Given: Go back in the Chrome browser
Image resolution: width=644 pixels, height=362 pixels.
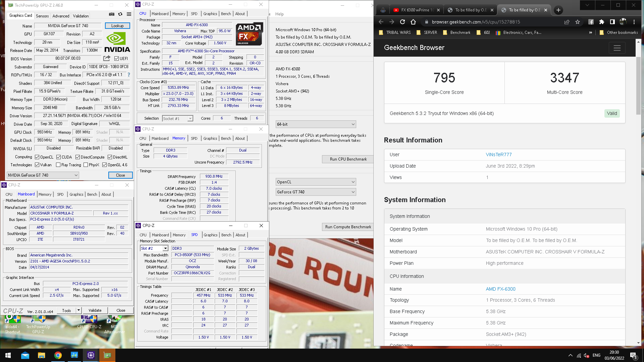Looking at the screenshot, I should point(381,22).
